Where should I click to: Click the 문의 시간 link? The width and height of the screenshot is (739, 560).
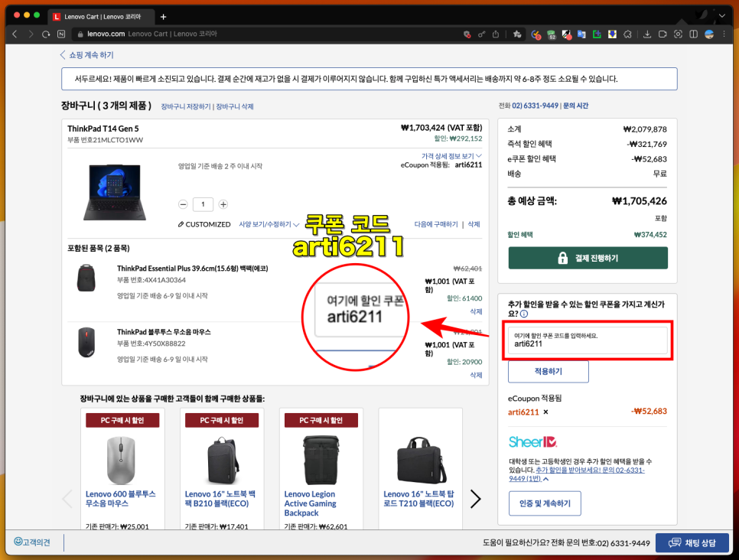click(x=575, y=106)
